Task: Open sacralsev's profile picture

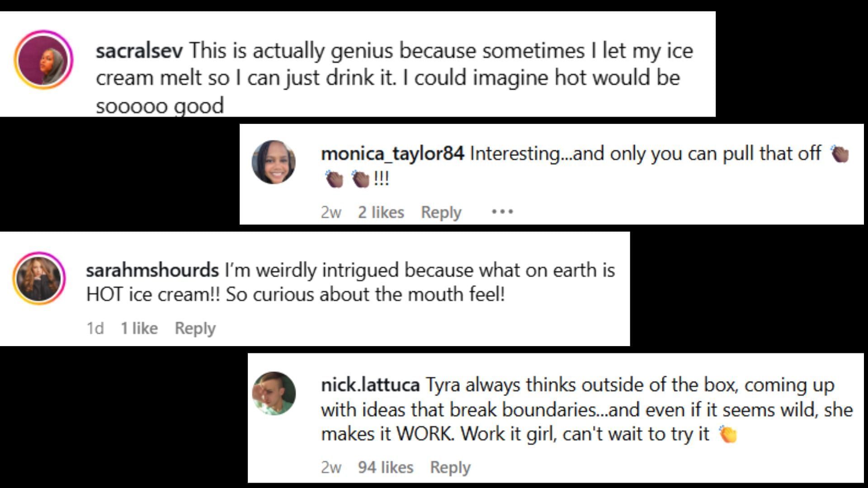Action: pos(43,60)
